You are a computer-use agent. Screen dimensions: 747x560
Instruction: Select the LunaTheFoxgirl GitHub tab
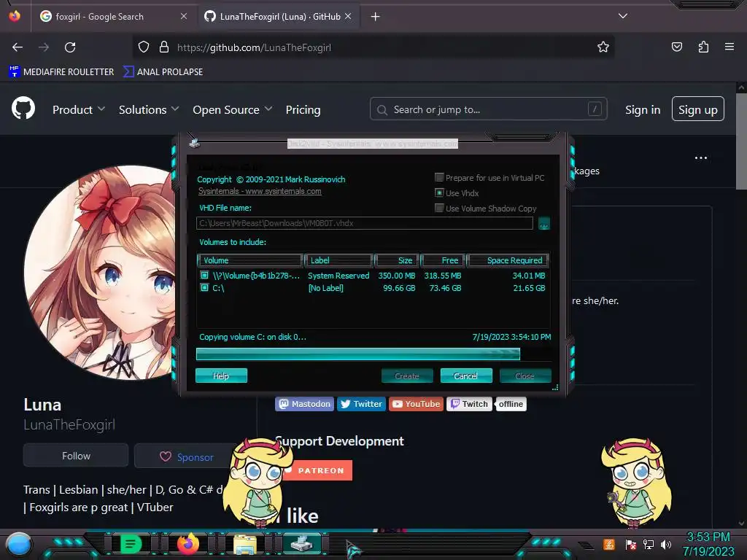click(x=279, y=17)
